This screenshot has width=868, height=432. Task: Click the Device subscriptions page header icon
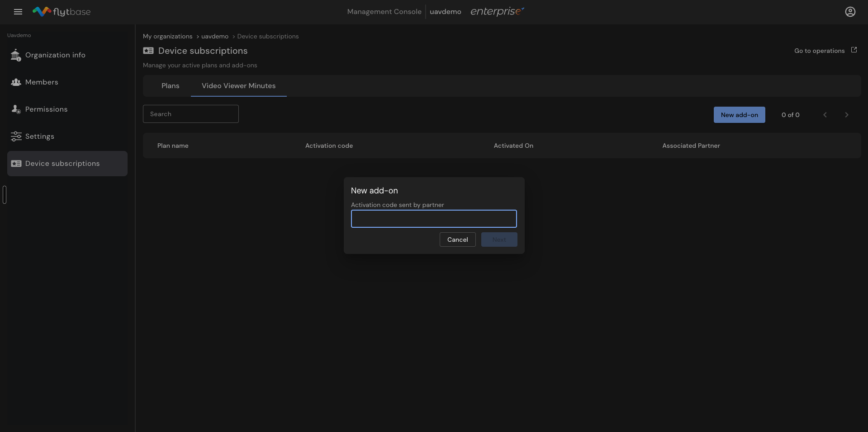(148, 51)
